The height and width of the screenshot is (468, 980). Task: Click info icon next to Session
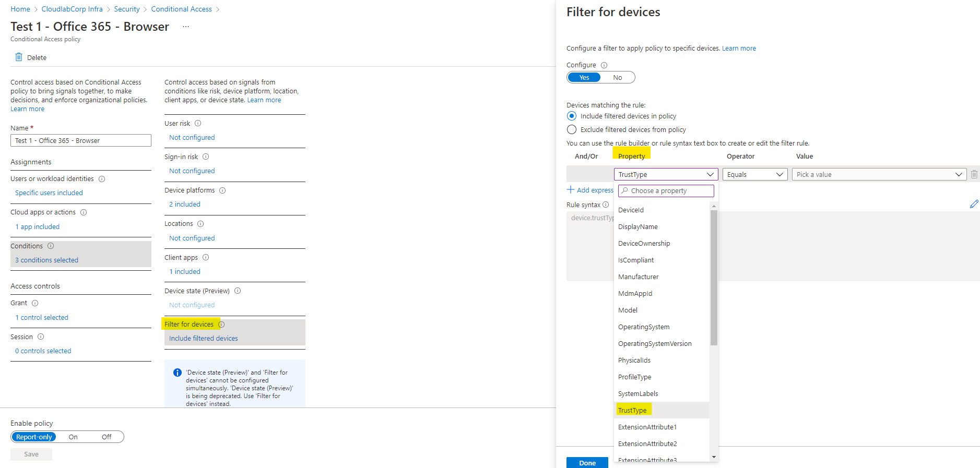pyautogui.click(x=41, y=337)
